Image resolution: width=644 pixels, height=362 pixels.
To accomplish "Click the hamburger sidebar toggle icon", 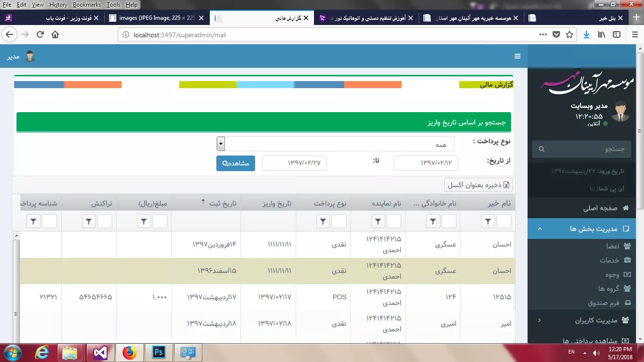I will click(x=517, y=57).
